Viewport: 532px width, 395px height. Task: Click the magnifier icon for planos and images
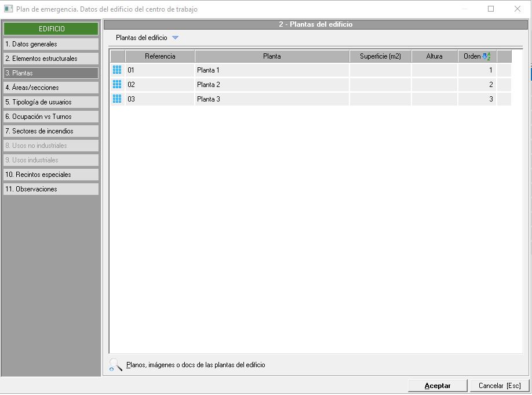click(116, 365)
